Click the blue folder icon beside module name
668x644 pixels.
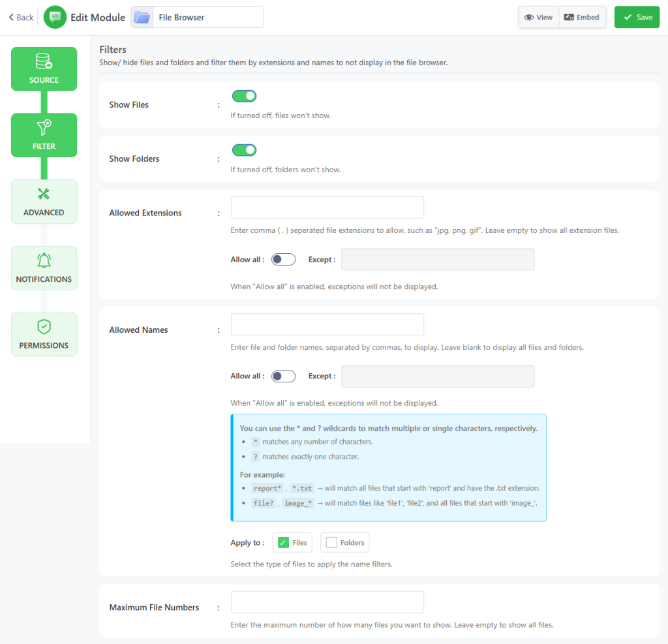142,18
